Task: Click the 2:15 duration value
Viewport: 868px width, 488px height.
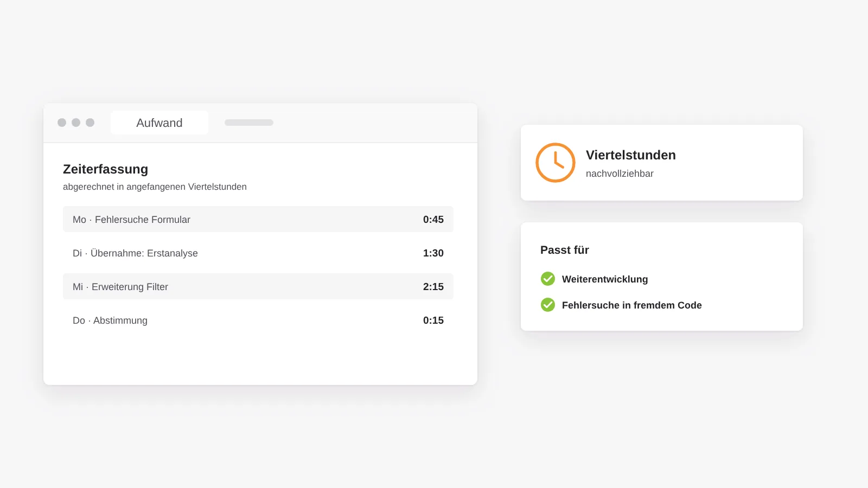Action: coord(433,287)
